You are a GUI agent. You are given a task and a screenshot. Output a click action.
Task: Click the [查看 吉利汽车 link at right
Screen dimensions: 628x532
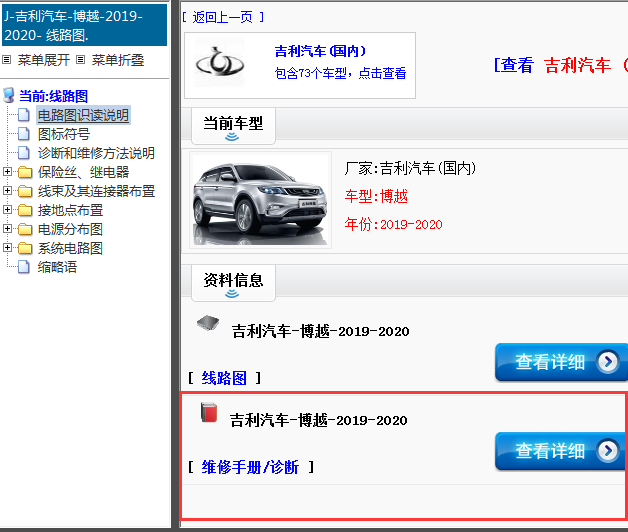point(561,65)
